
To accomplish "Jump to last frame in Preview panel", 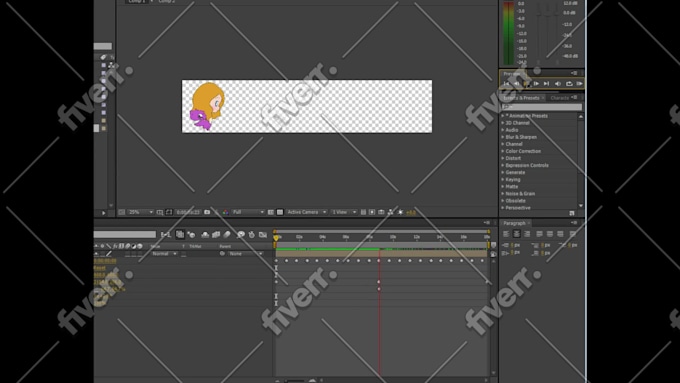I will point(546,84).
